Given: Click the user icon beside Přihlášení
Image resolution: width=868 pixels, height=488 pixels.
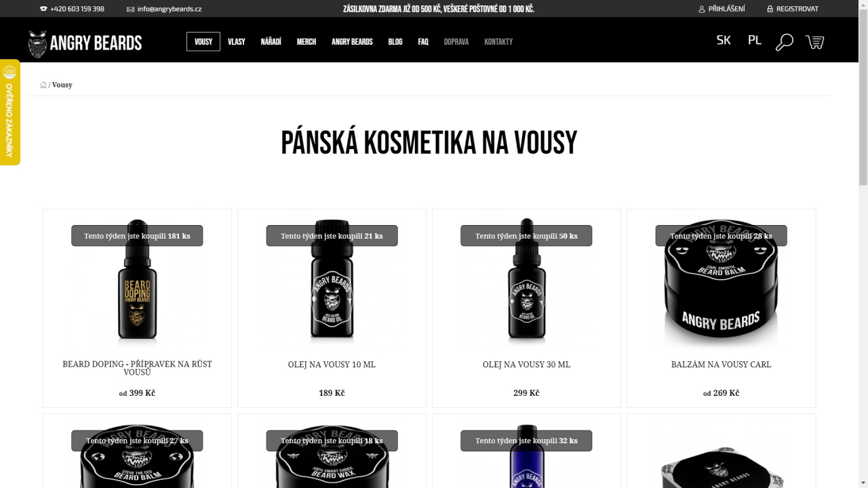Looking at the screenshot, I should [x=702, y=9].
